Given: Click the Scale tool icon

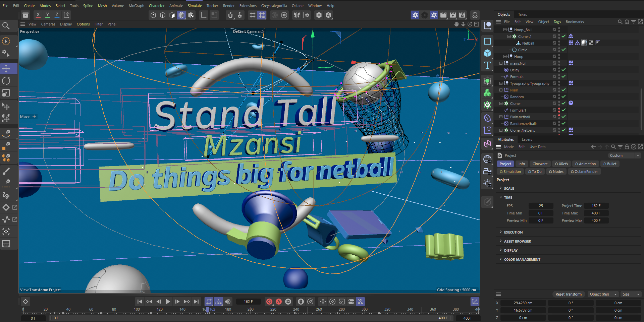Looking at the screenshot, I should pos(6,93).
